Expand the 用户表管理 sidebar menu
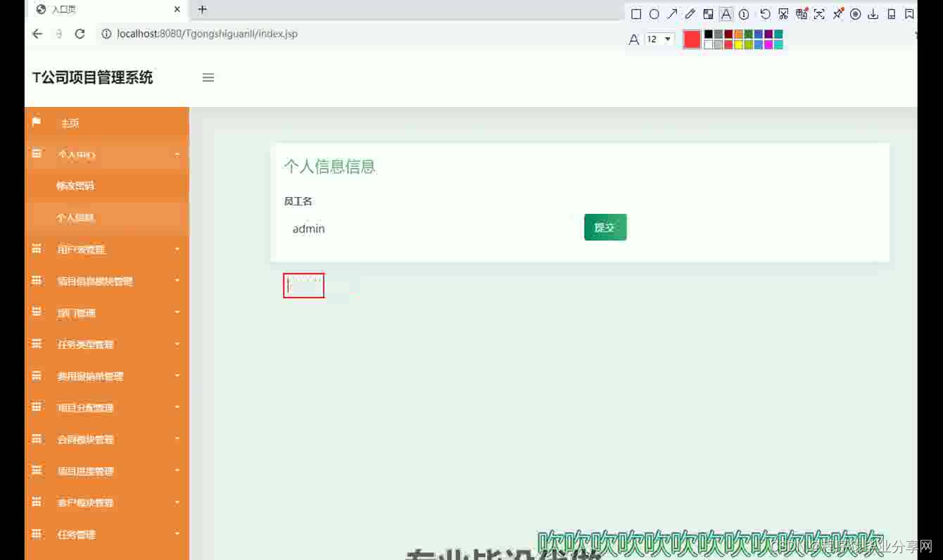 [107, 249]
